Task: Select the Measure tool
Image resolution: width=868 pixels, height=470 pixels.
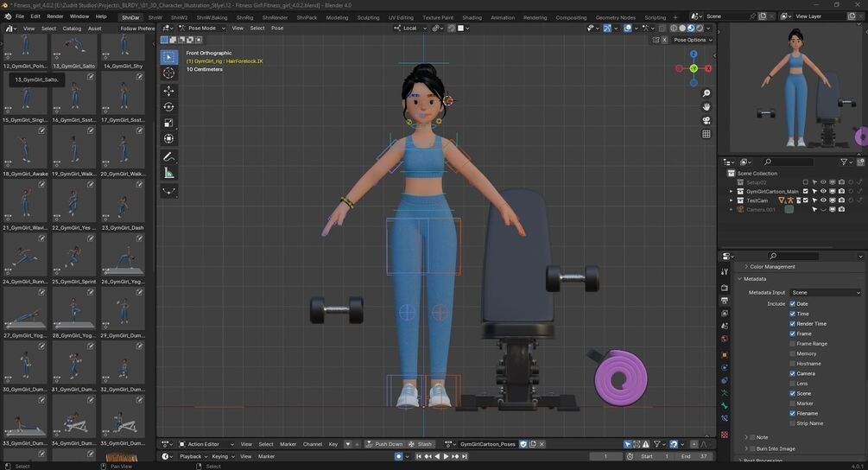Action: tap(168, 174)
